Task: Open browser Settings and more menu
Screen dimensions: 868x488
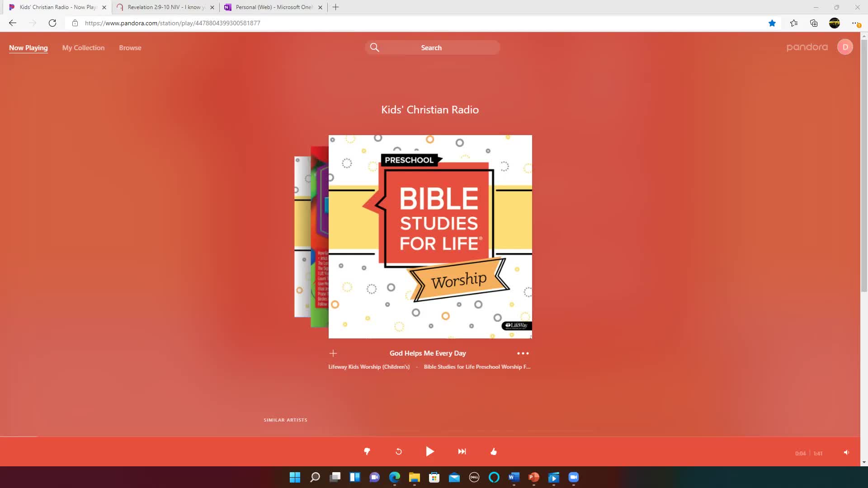Action: (855, 23)
